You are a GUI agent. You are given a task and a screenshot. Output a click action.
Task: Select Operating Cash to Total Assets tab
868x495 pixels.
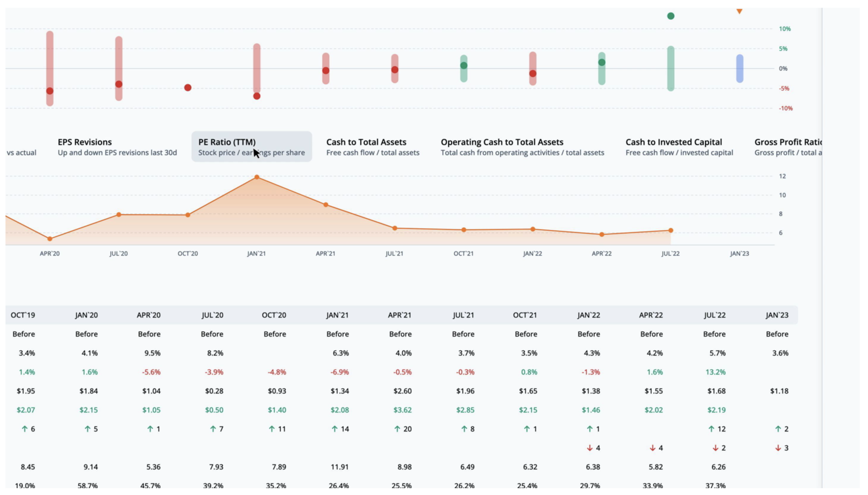coord(522,147)
